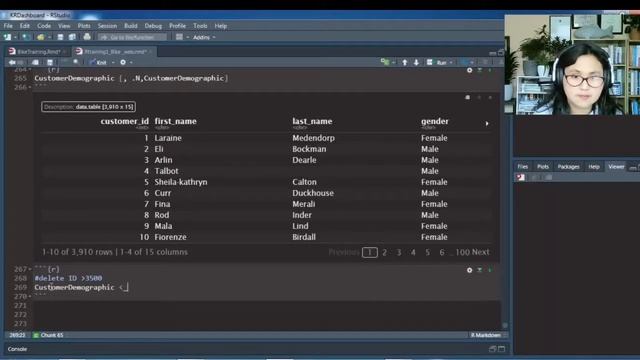This screenshot has height=360, width=640.
Task: Go to page 6 of table
Action: click(x=442, y=252)
